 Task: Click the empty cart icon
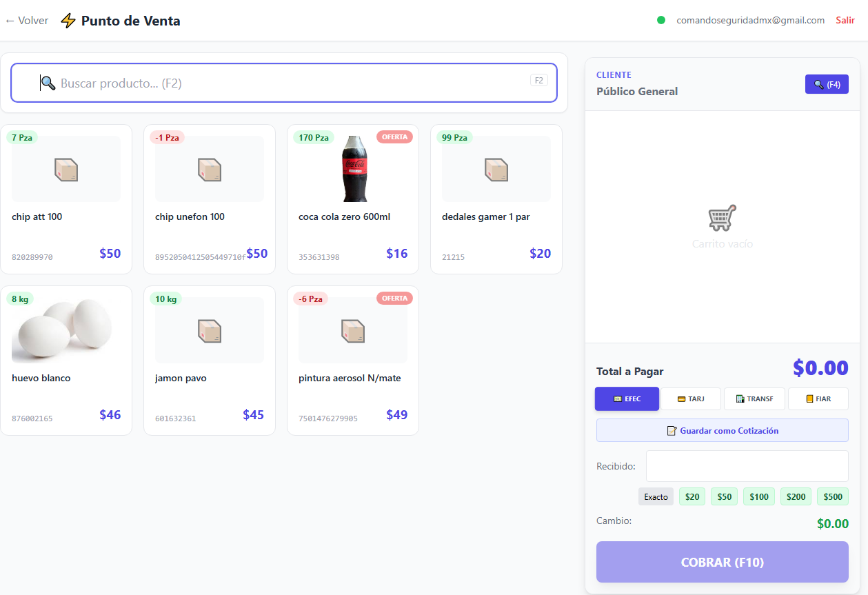coord(722,219)
